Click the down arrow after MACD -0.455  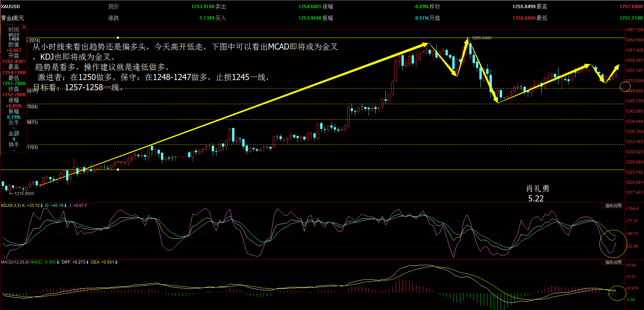pos(58,262)
